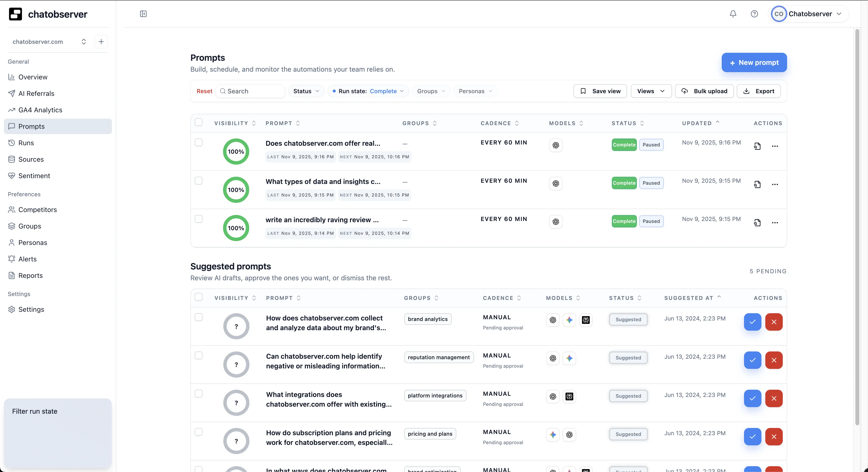This screenshot has width=868, height=472.
Task: Expand the Personas filter
Action: [x=475, y=91]
